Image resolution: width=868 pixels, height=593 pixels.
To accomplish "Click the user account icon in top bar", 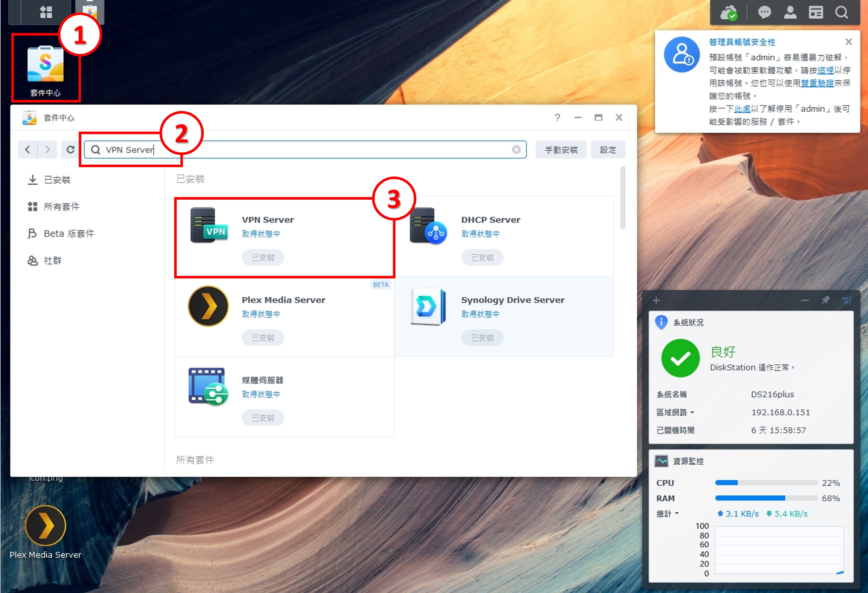I will pos(790,12).
